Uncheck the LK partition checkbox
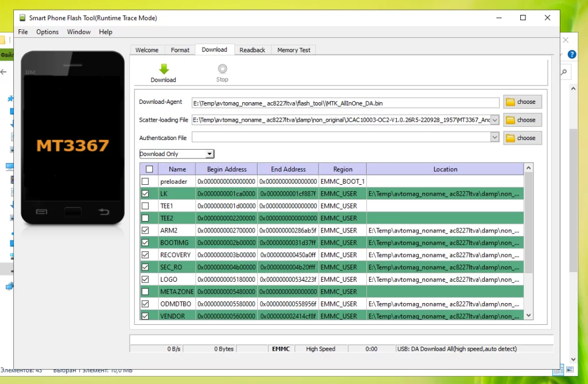 [145, 193]
